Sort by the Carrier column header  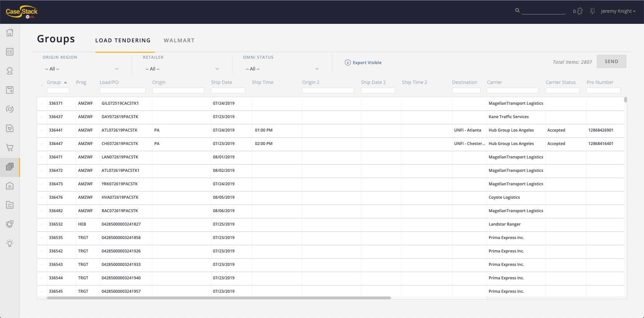point(494,82)
